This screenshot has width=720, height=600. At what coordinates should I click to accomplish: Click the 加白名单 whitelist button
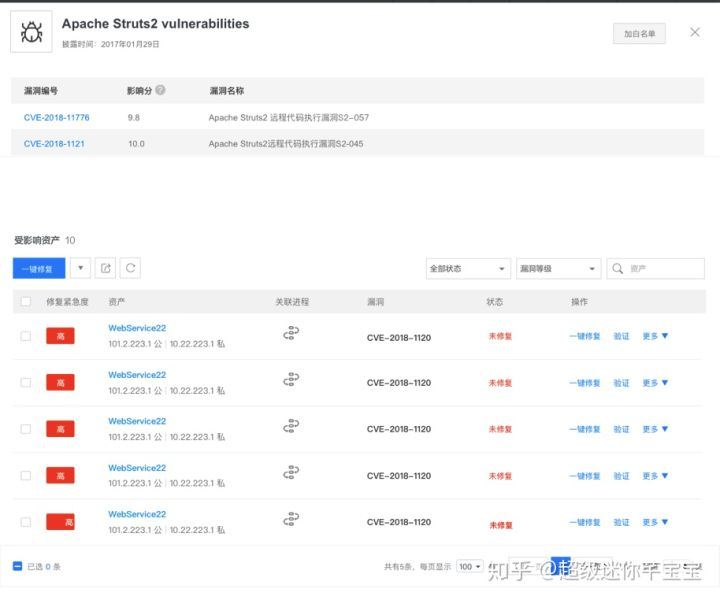coord(639,34)
